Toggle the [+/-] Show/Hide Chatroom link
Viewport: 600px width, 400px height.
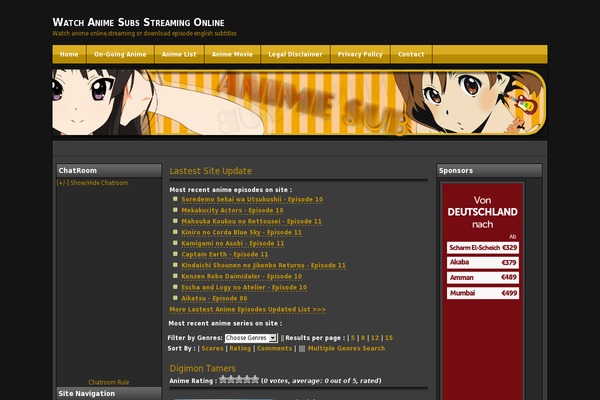pos(92,183)
